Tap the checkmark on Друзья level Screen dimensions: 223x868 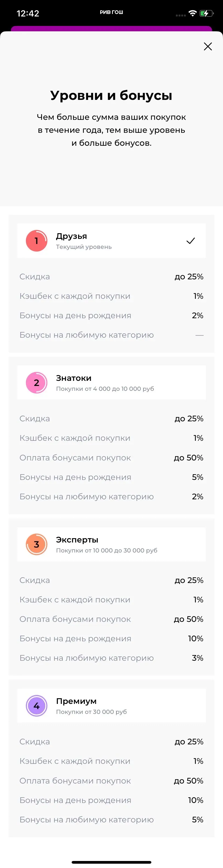(190, 240)
